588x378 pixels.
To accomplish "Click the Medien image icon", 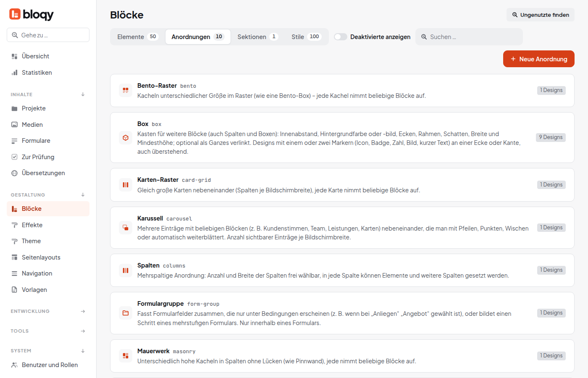I will pos(14,125).
